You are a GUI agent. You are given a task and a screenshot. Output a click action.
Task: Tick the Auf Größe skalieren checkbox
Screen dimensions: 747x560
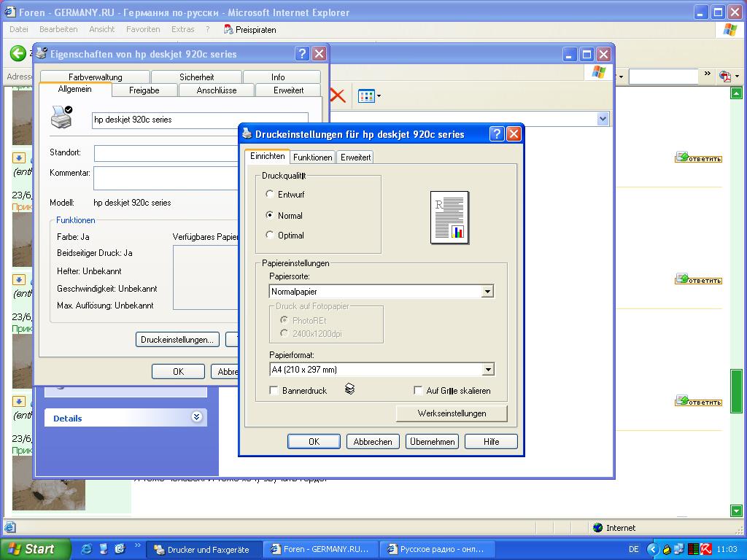point(418,391)
